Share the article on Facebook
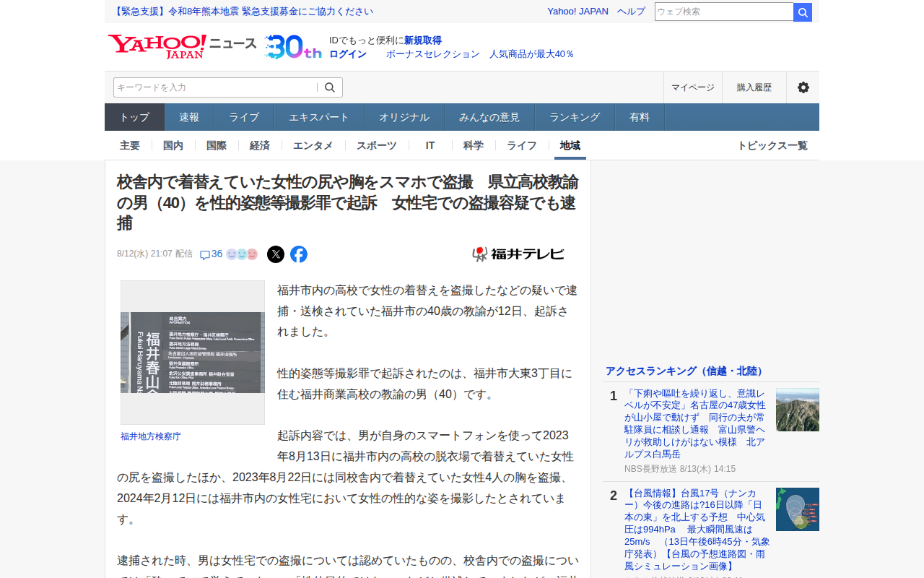924x578 pixels. 299,254
